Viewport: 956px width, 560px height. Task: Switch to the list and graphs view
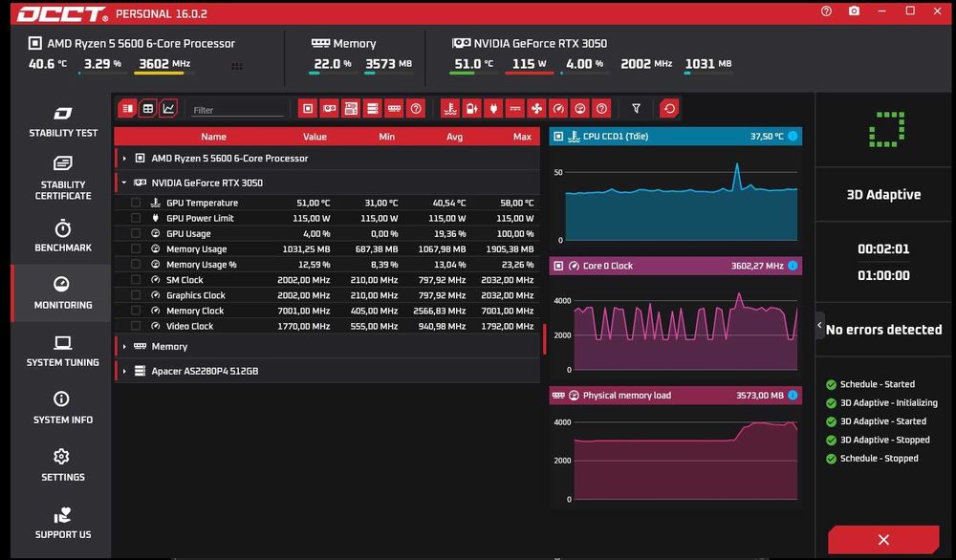127,109
